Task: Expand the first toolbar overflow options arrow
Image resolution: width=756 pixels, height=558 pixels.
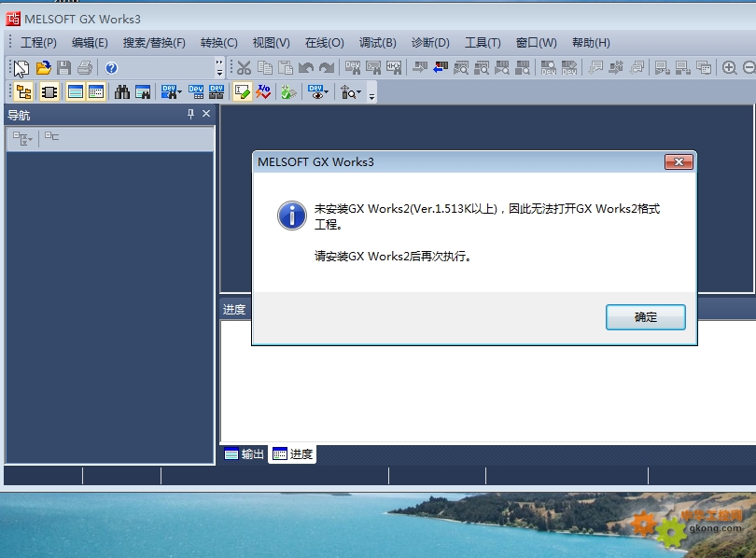Action: point(219,68)
